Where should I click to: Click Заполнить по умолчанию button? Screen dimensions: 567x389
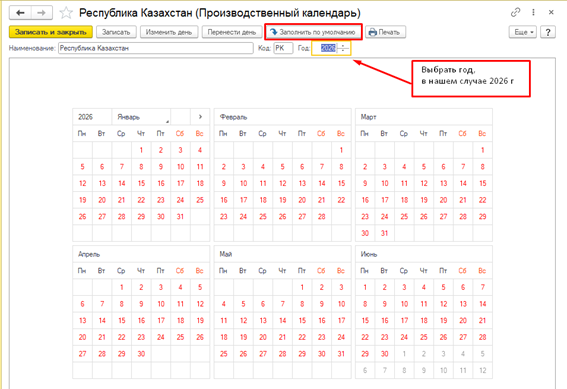pyautogui.click(x=313, y=32)
